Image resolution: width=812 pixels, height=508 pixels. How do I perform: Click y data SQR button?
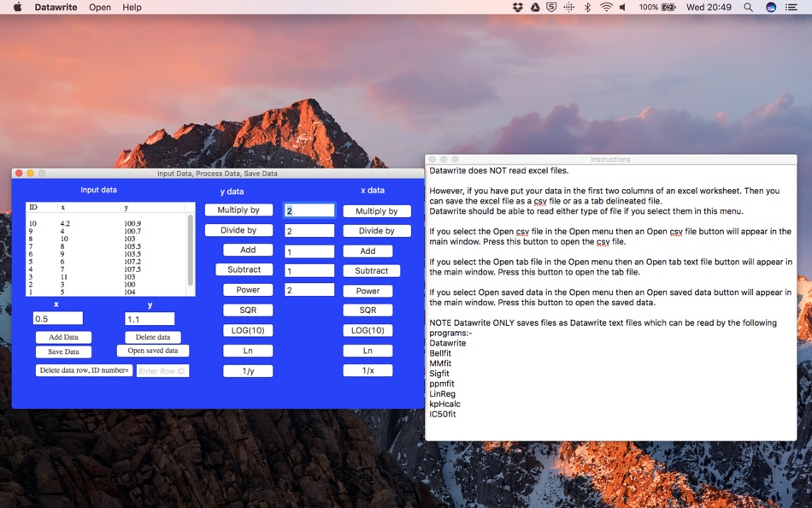[248, 310]
